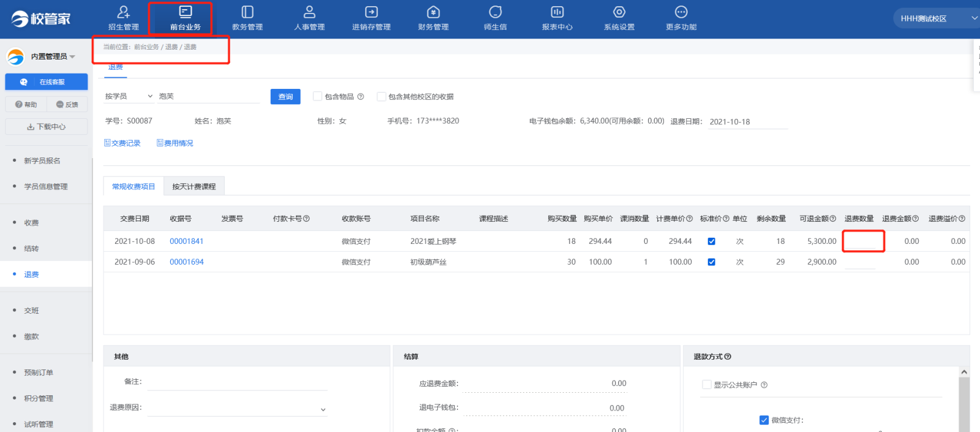Screen dimensions: 980x432
Task: Click scroll-up arrow in 退款方式 panel
Action: tap(964, 372)
